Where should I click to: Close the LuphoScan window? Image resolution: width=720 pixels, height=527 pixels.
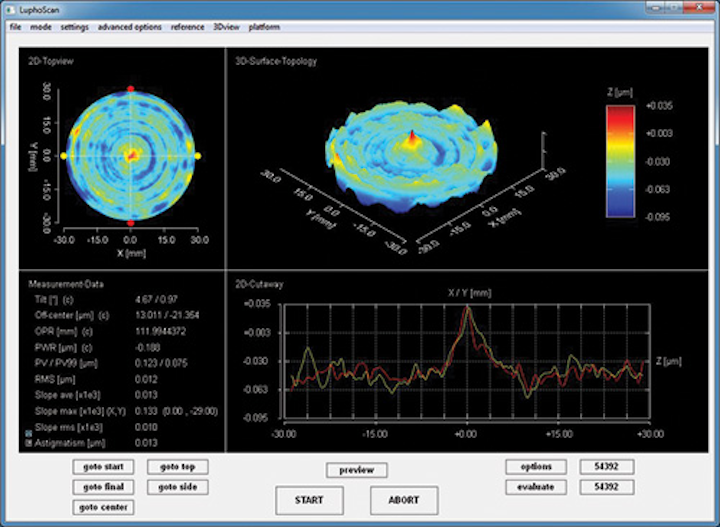(698, 7)
